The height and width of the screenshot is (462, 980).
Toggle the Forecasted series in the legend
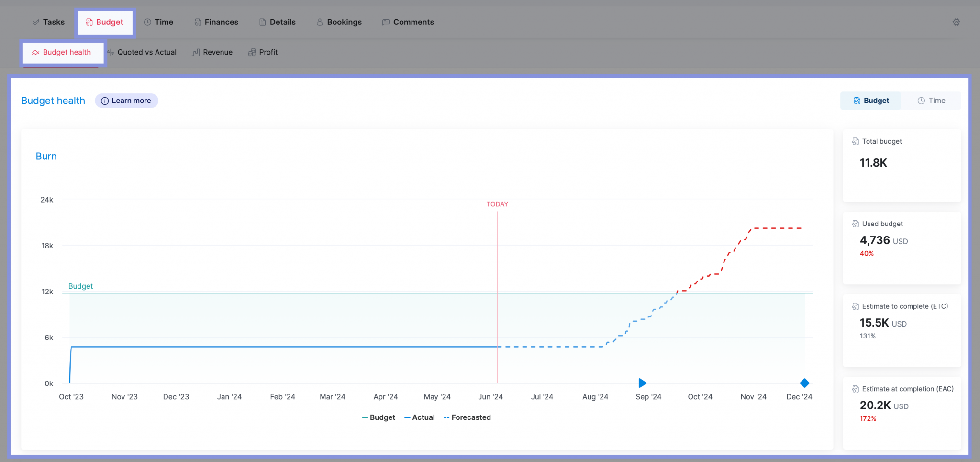click(x=467, y=417)
